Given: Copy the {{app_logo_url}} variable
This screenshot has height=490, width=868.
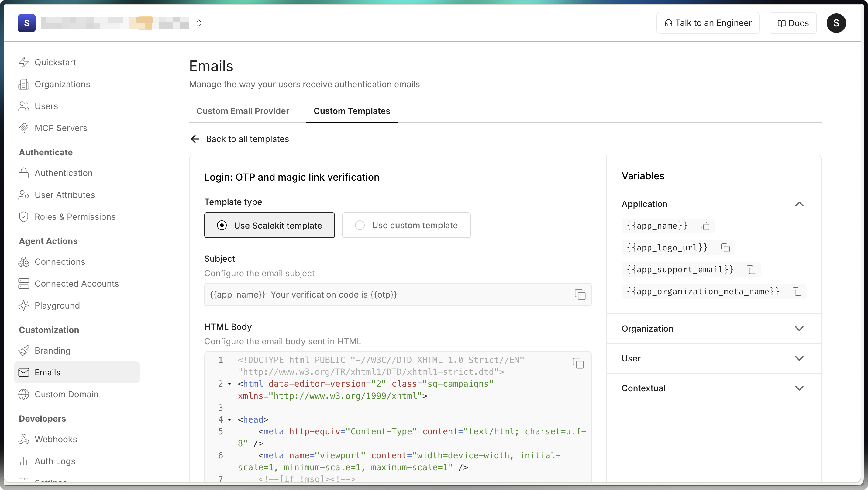Looking at the screenshot, I should point(725,248).
